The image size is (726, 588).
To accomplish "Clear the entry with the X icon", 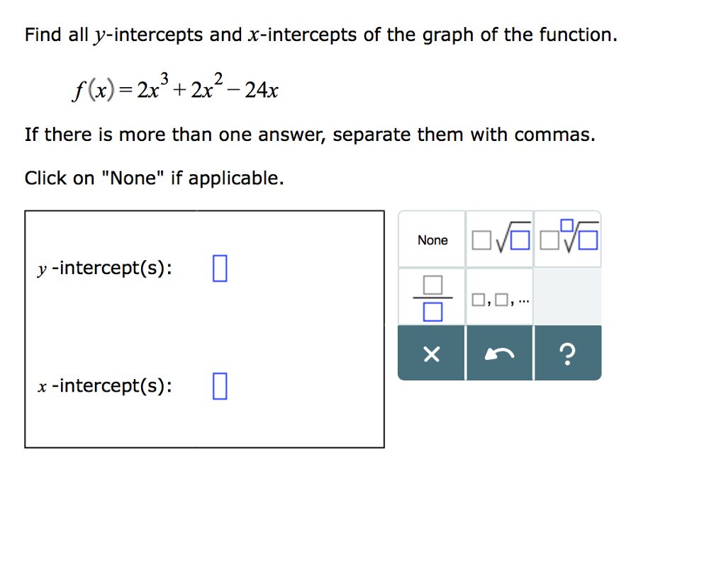I will coord(432,354).
